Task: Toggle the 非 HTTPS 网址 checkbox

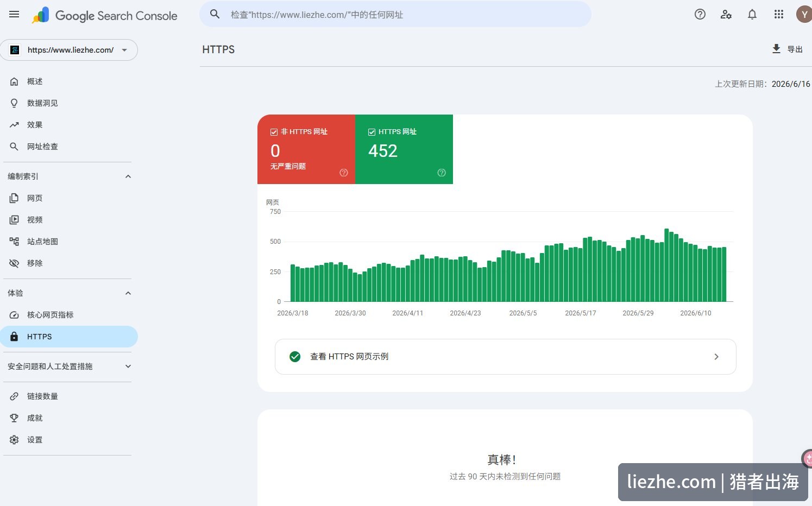Action: (x=274, y=132)
